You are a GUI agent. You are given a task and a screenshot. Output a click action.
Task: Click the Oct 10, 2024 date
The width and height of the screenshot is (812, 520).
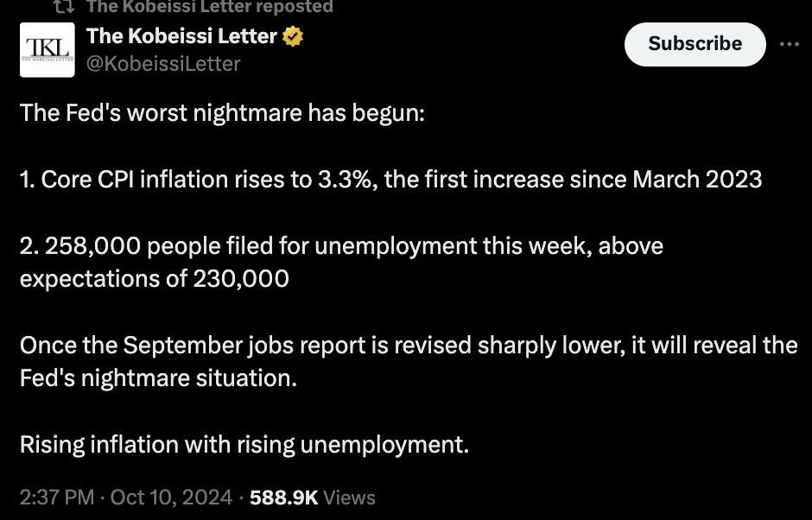[171, 498]
